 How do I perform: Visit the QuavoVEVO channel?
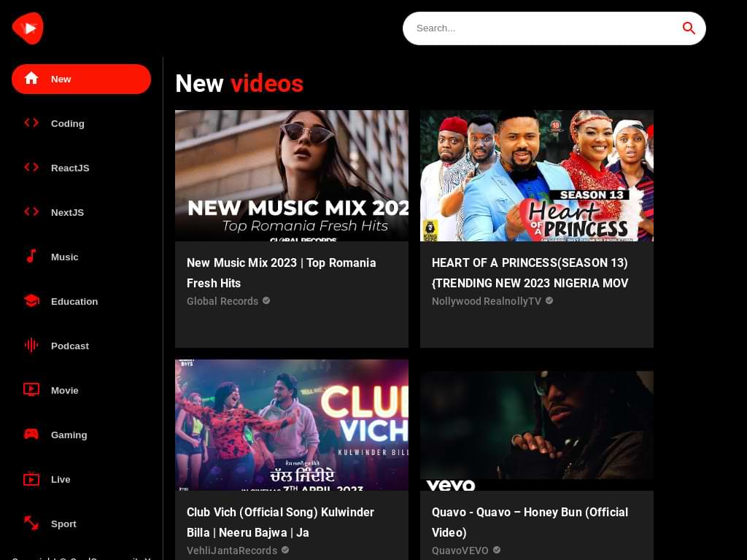pos(460,551)
